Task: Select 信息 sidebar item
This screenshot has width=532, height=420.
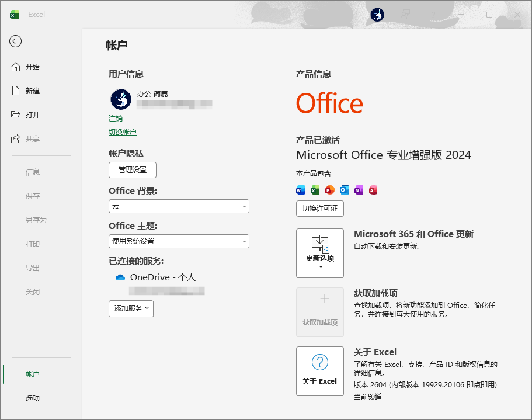Action: 33,172
